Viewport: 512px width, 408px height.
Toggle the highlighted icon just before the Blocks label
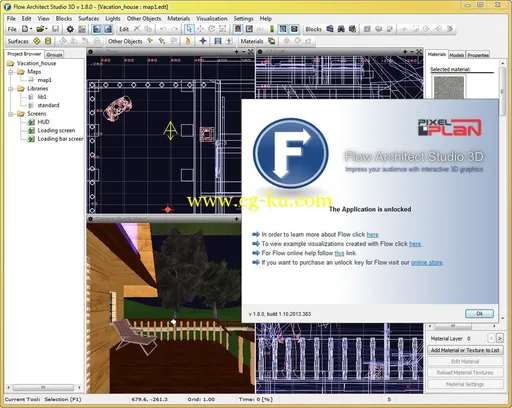pos(294,29)
